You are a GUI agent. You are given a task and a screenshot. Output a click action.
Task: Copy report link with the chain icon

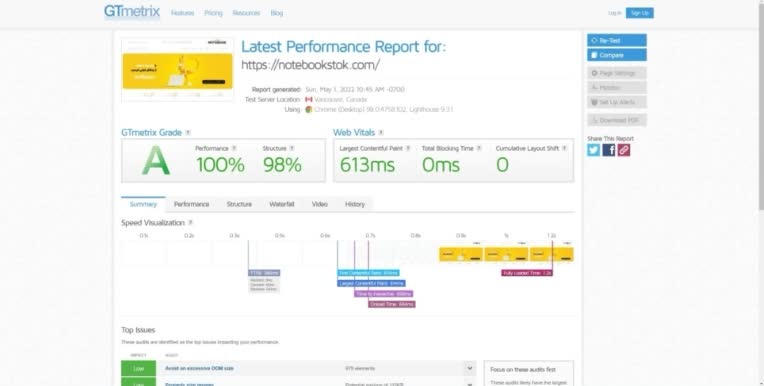click(624, 150)
